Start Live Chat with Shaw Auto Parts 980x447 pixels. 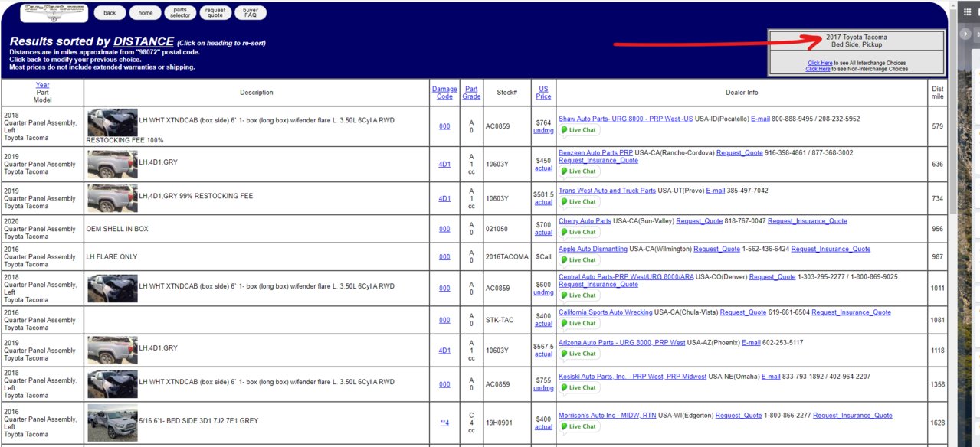pos(579,130)
